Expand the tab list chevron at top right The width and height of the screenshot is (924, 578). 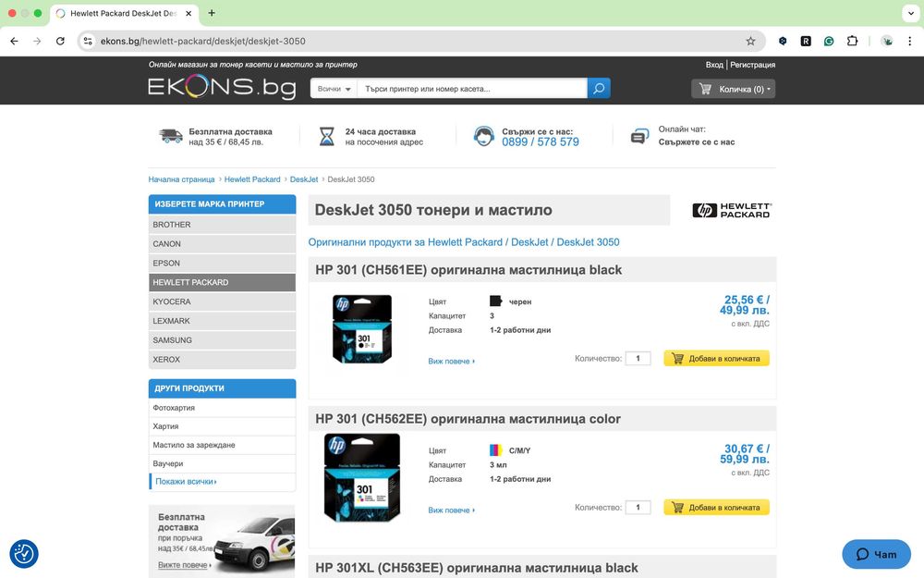click(911, 13)
